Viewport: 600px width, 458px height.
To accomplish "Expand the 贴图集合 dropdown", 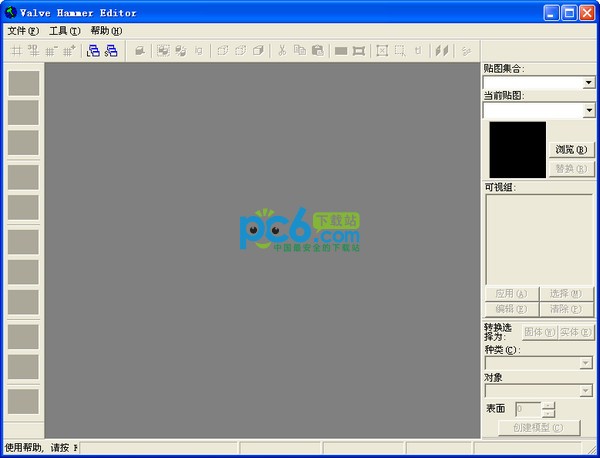I will pos(589,82).
